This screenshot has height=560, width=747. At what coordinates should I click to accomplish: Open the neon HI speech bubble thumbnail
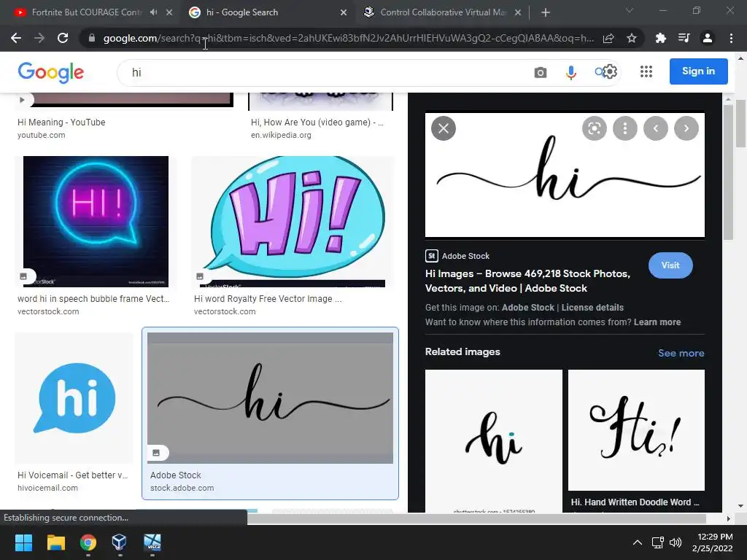tap(96, 222)
